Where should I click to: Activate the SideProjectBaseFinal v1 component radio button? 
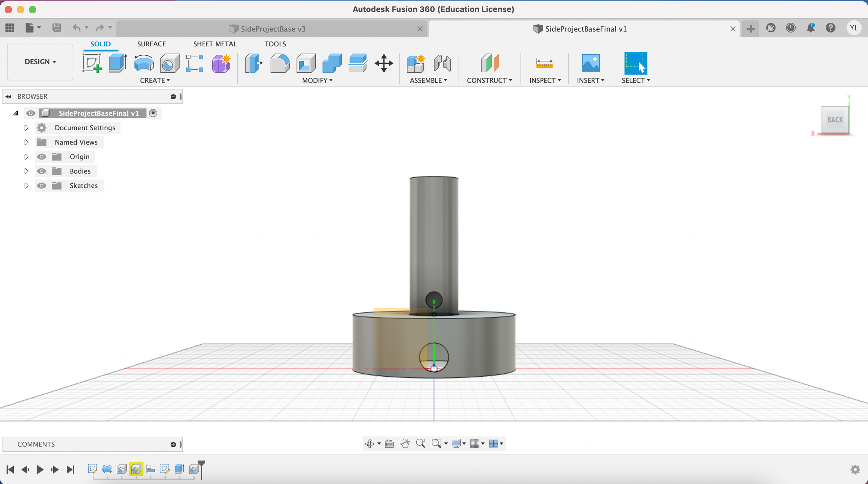153,113
